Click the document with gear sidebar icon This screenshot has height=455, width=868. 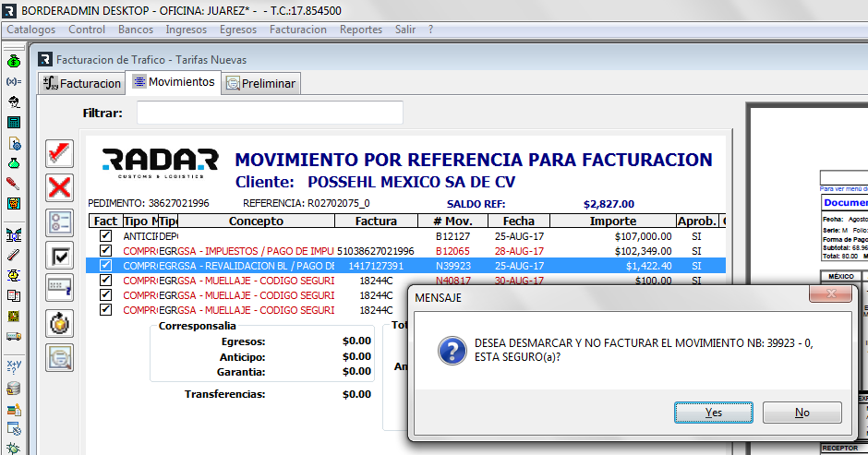click(x=14, y=143)
